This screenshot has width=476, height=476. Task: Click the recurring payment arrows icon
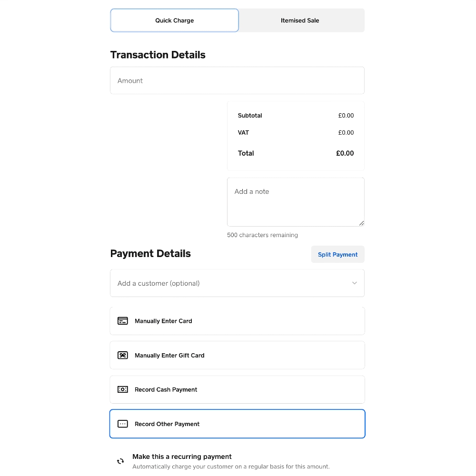[x=120, y=461]
